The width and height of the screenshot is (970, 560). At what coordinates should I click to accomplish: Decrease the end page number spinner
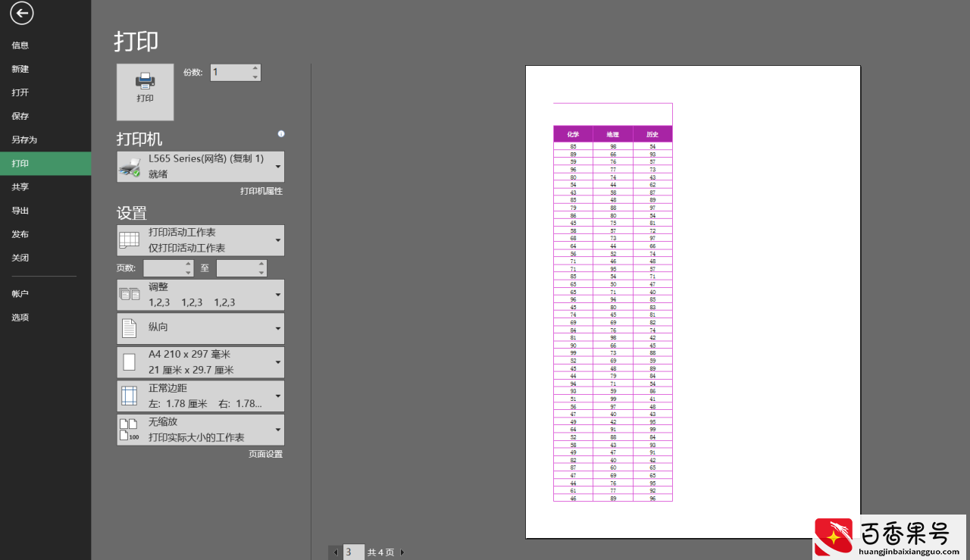point(261,272)
